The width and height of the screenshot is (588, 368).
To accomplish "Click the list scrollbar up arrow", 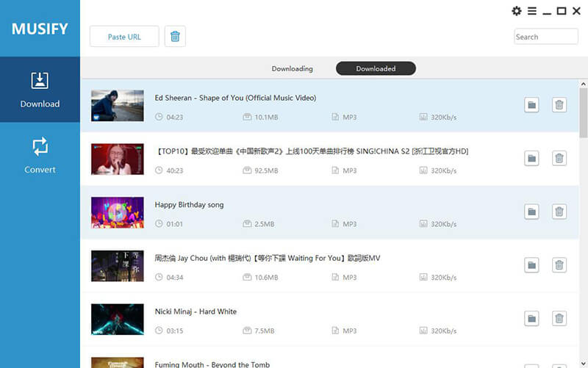I will (x=583, y=84).
